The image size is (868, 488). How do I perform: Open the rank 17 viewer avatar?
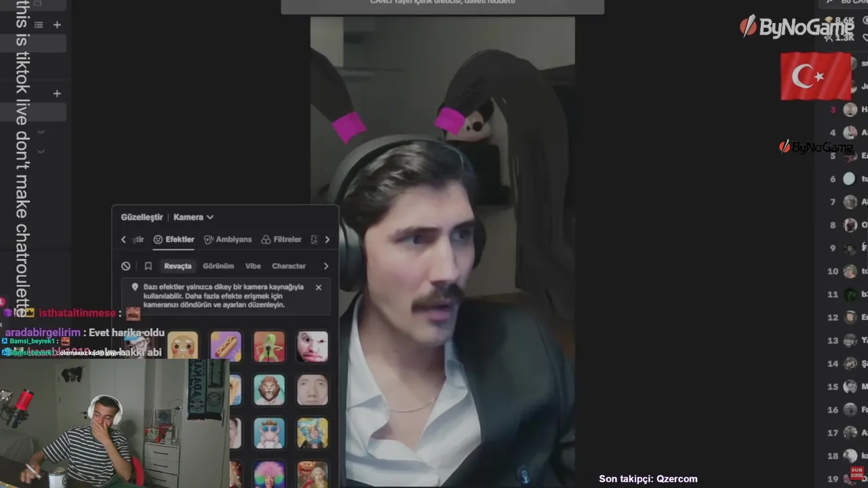850,432
